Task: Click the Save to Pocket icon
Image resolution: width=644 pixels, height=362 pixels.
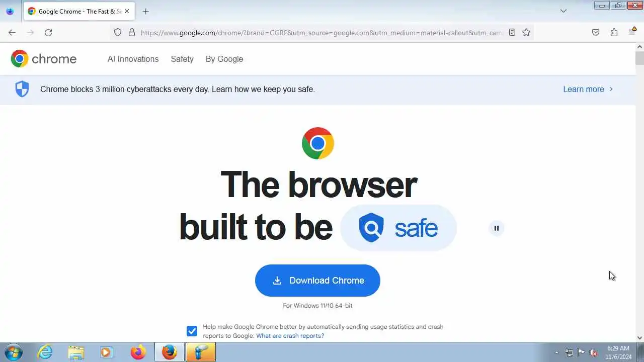Action: [596, 32]
